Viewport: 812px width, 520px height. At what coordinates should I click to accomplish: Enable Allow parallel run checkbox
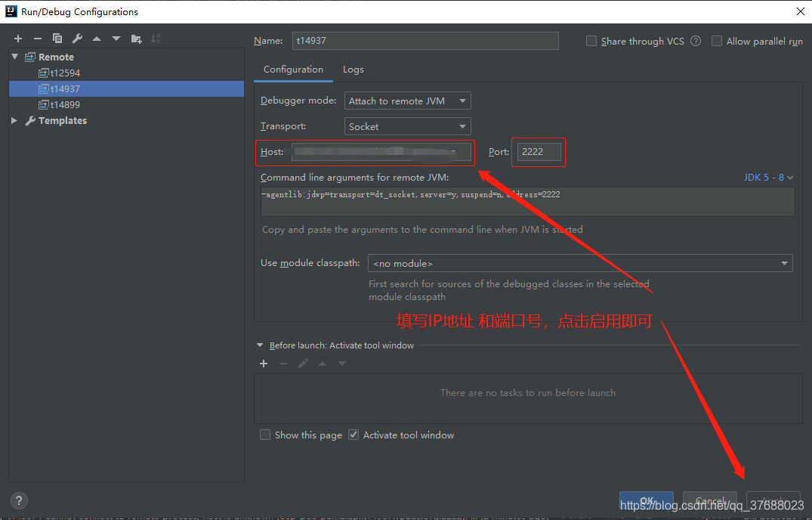pos(717,41)
